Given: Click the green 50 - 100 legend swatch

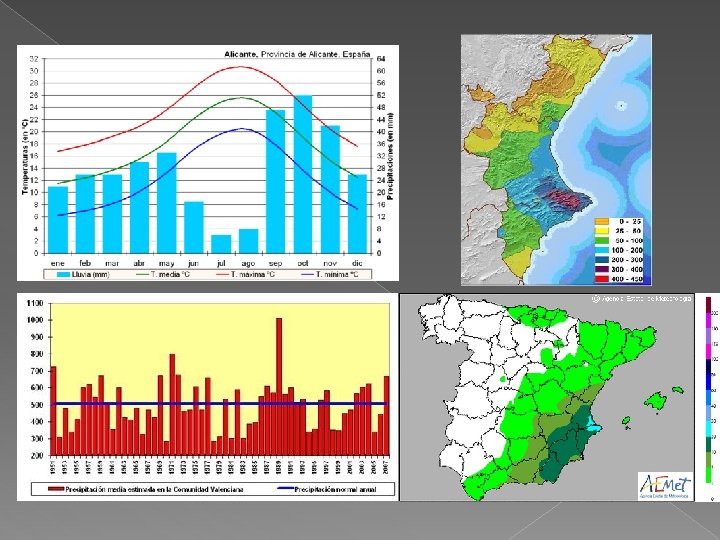Looking at the screenshot, I should (x=602, y=241).
